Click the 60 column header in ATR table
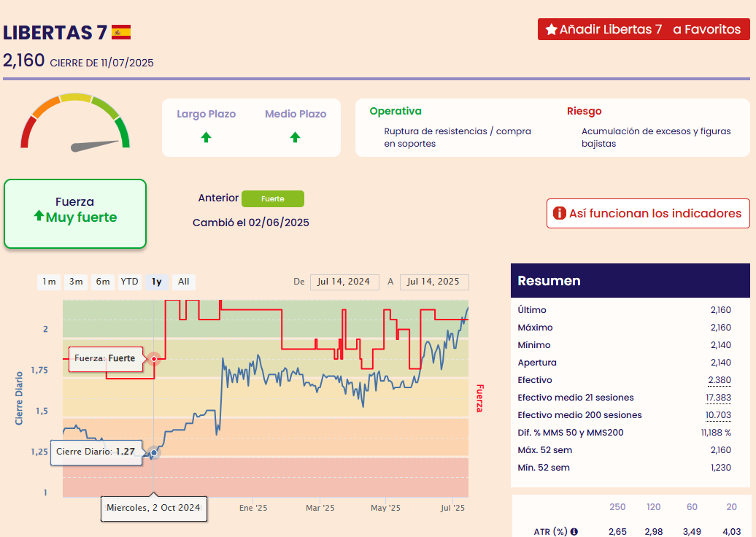 click(x=692, y=506)
